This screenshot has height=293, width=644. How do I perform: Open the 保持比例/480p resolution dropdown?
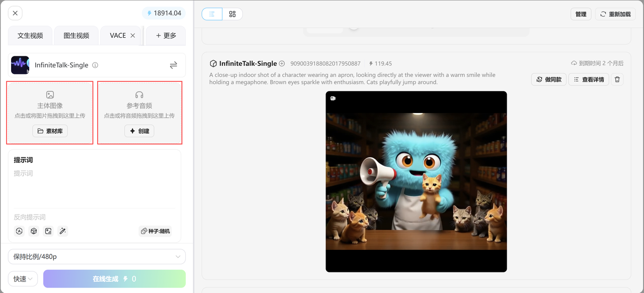coord(97,257)
